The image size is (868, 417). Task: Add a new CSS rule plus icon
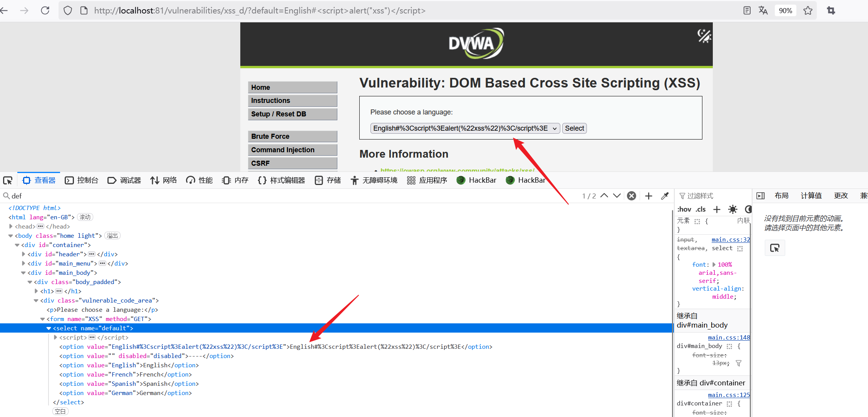tap(717, 209)
